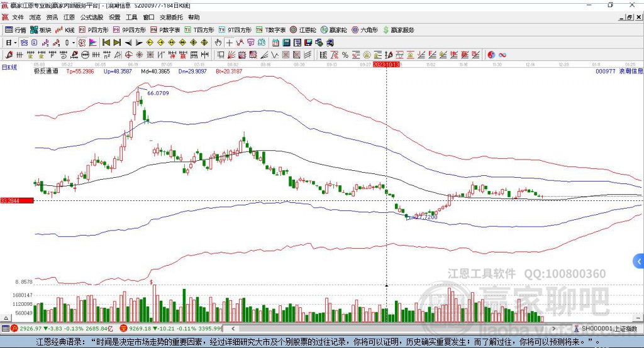This screenshot has height=348, width=644.
Task: Open the 板块 sector view
Action: coord(41,30)
